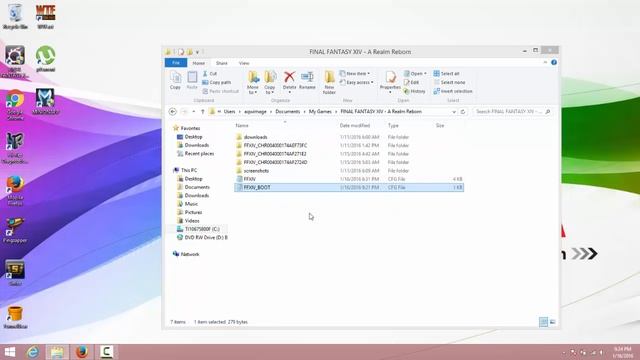Open the File ribbon tab
640x360 pixels.
pyautogui.click(x=176, y=63)
